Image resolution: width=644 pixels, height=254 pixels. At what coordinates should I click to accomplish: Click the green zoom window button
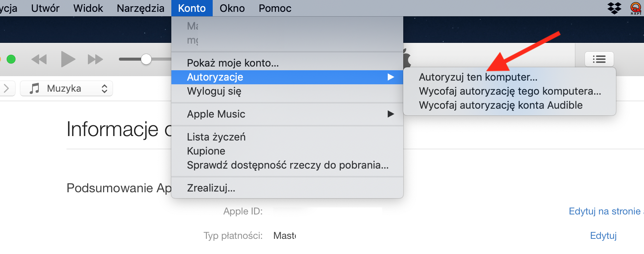click(x=11, y=59)
